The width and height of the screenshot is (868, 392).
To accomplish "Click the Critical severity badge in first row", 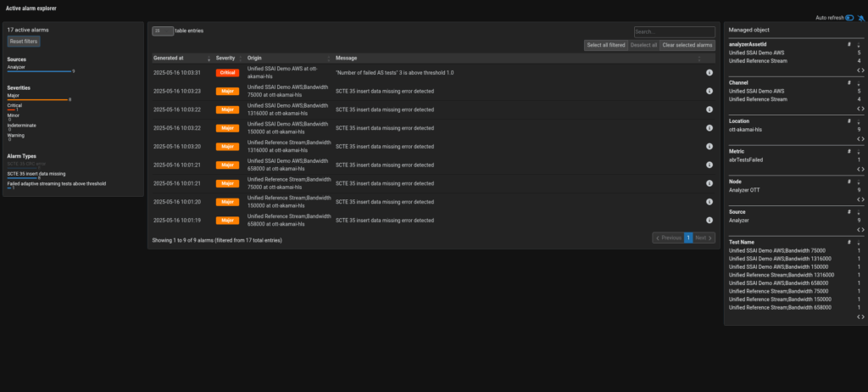I will pos(226,73).
